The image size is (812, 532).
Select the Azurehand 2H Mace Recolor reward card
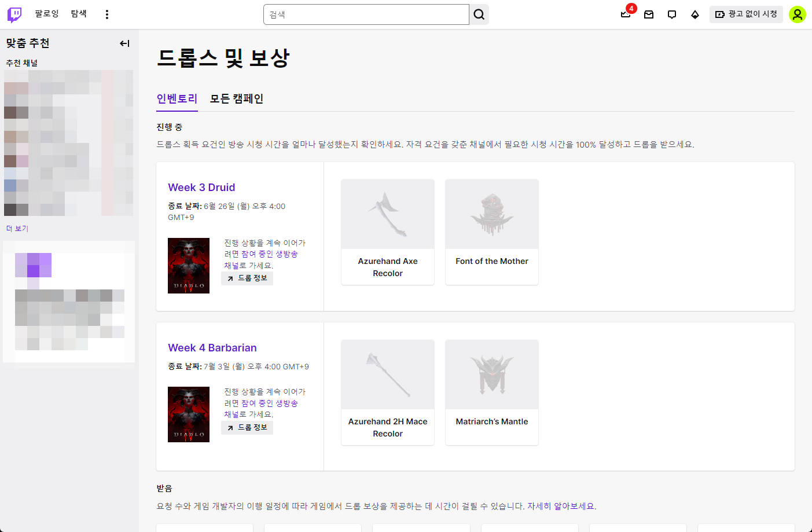[388, 392]
